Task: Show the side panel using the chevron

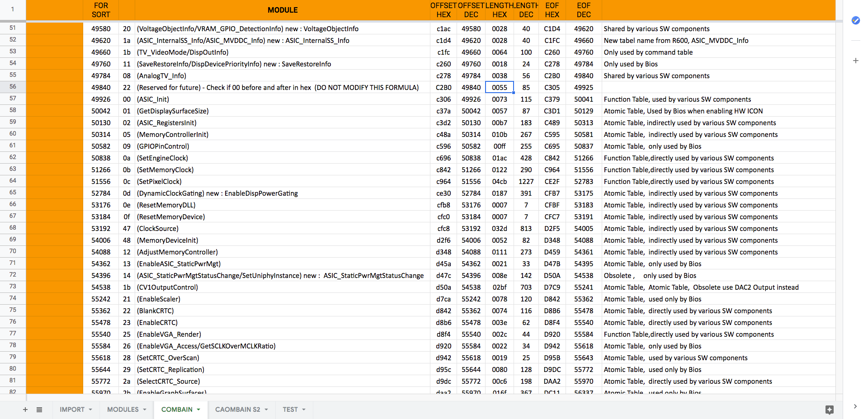Action: tap(855, 406)
